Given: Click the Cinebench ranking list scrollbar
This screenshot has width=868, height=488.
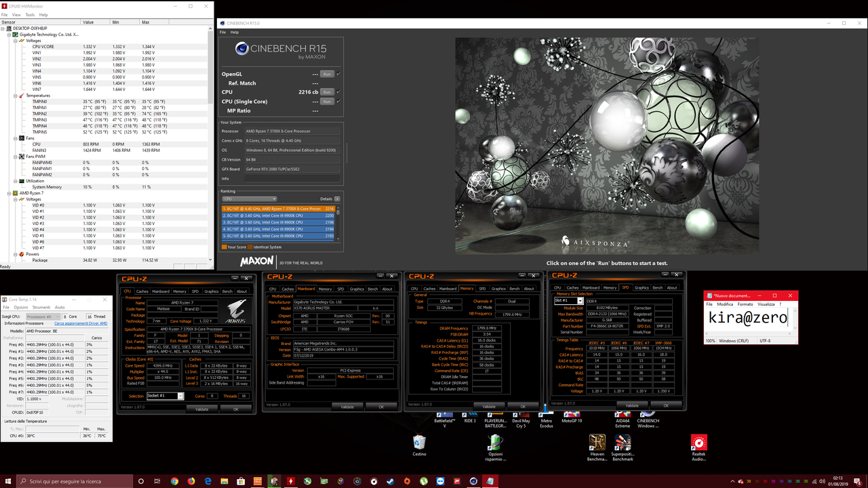Looking at the screenshot, I should coord(338,222).
